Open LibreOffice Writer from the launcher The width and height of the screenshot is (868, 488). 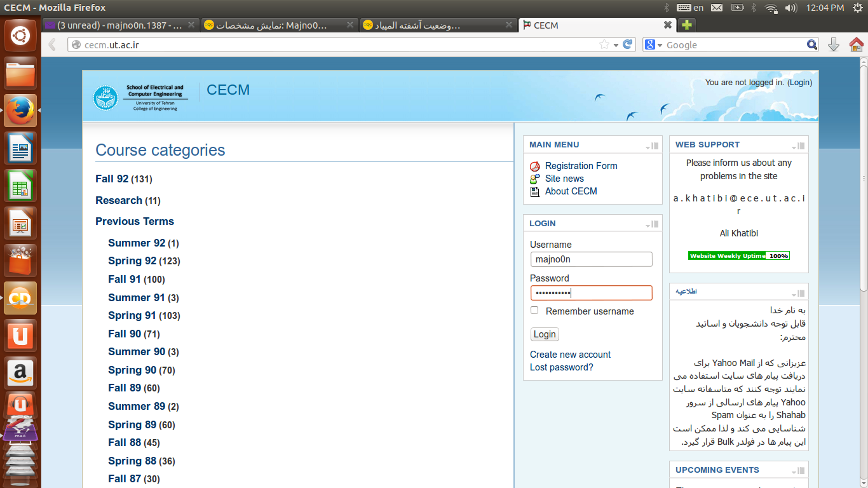click(20, 149)
